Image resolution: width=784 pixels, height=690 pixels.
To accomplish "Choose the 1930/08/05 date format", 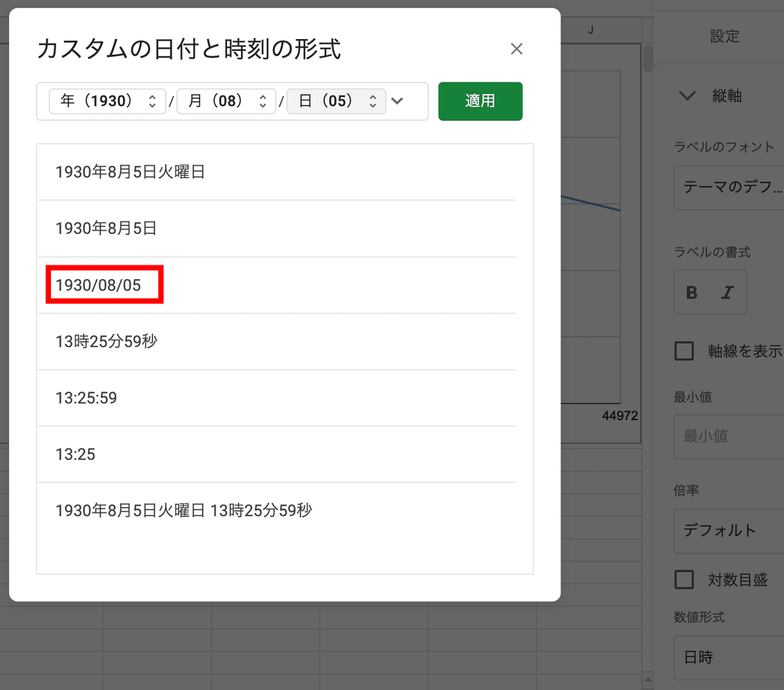I will 276,285.
